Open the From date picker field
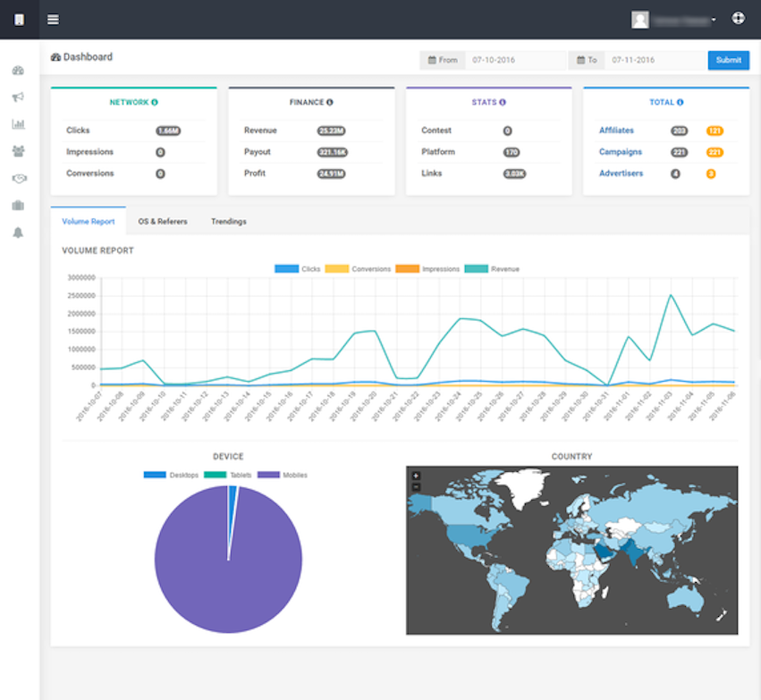Screen dimensions: 761x700 (515, 60)
